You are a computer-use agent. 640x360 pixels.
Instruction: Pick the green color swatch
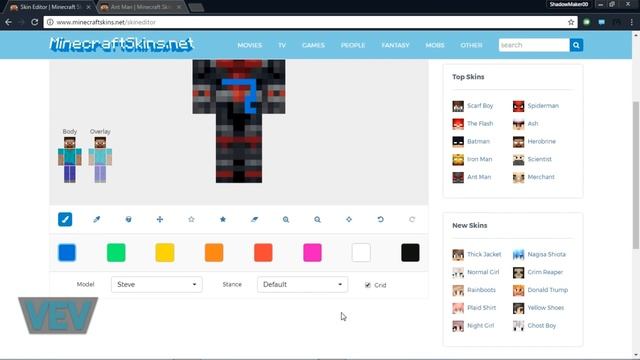point(116,253)
